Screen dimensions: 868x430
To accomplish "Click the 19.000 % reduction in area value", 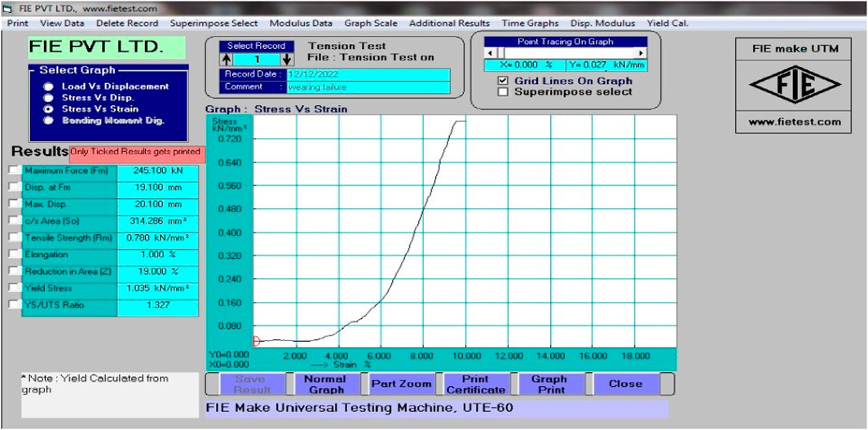I will click(x=158, y=272).
